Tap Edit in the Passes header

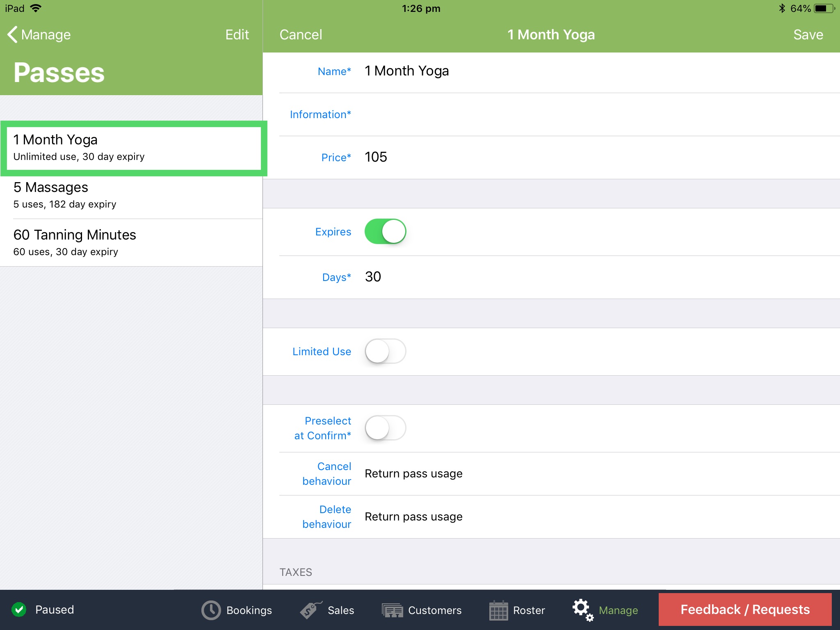(x=237, y=34)
